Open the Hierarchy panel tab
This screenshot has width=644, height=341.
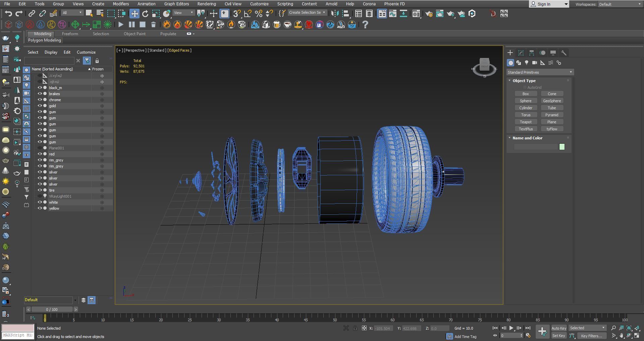(532, 53)
